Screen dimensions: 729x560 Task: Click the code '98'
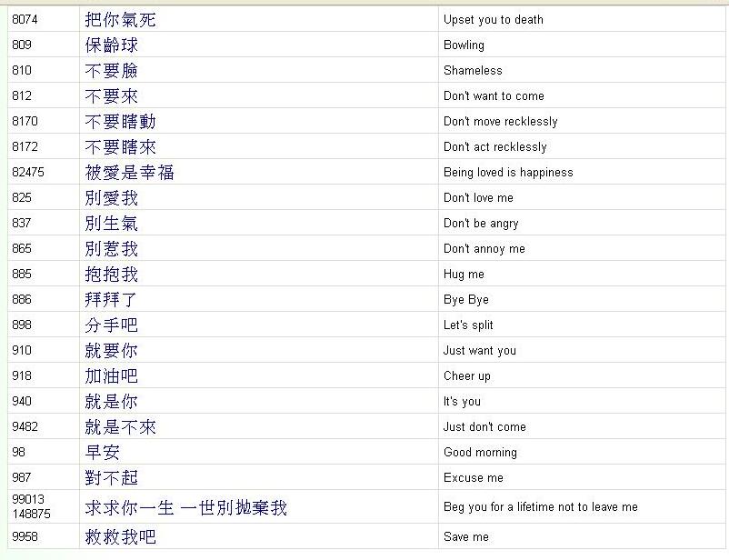[x=18, y=452]
